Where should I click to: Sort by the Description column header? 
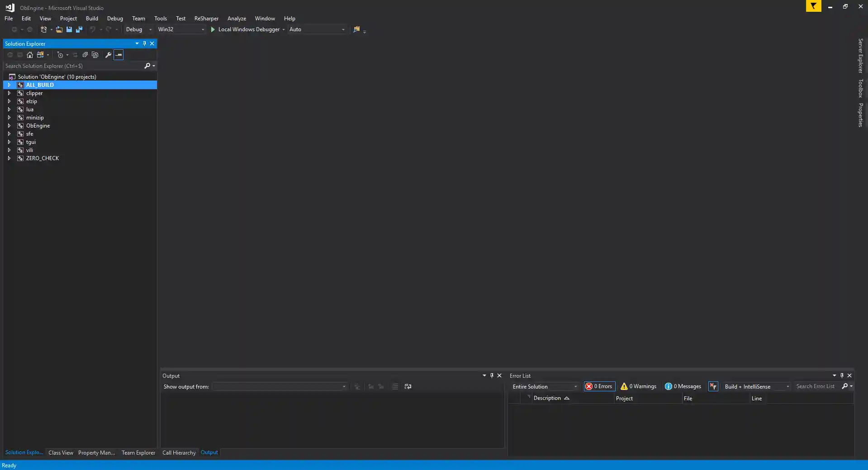547,398
